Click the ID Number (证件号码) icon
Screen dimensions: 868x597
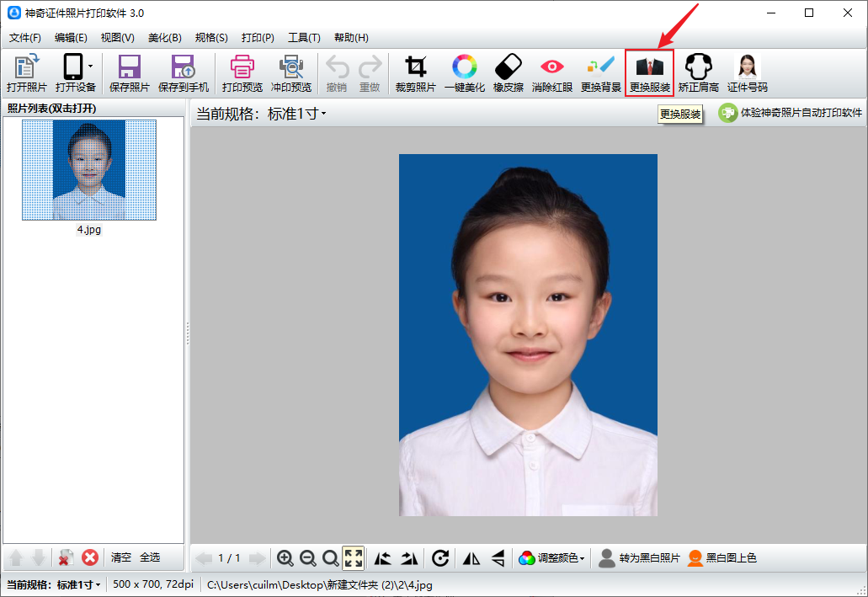coord(747,73)
